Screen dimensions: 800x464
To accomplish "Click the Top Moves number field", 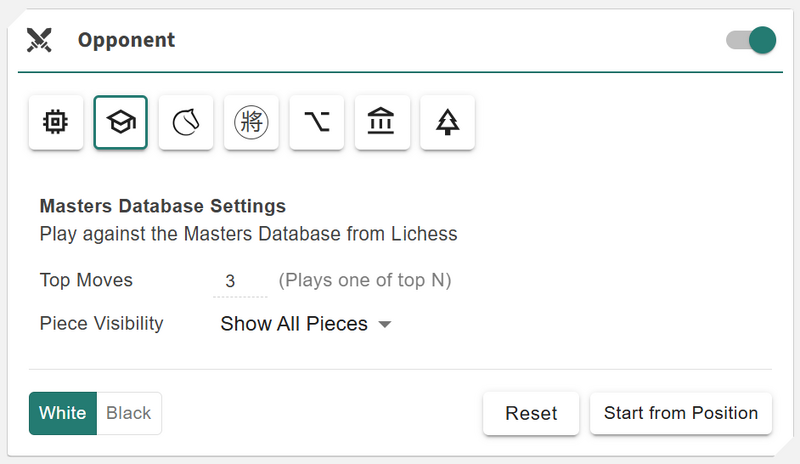I will click(x=240, y=281).
